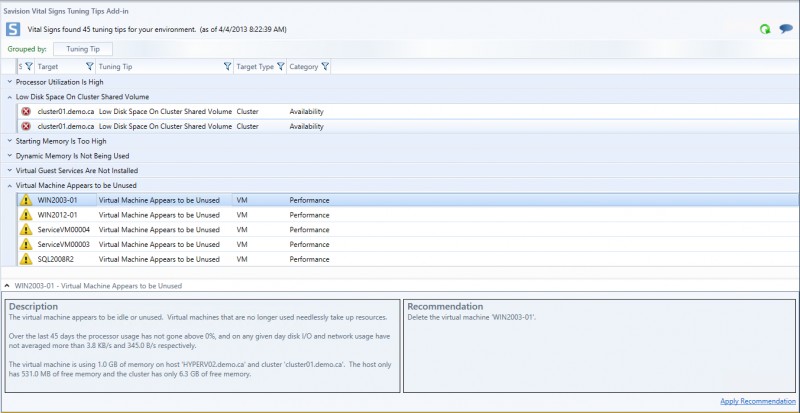Click the Apply Recommendation link
Viewport: 800px width, 413px height.
point(758,401)
